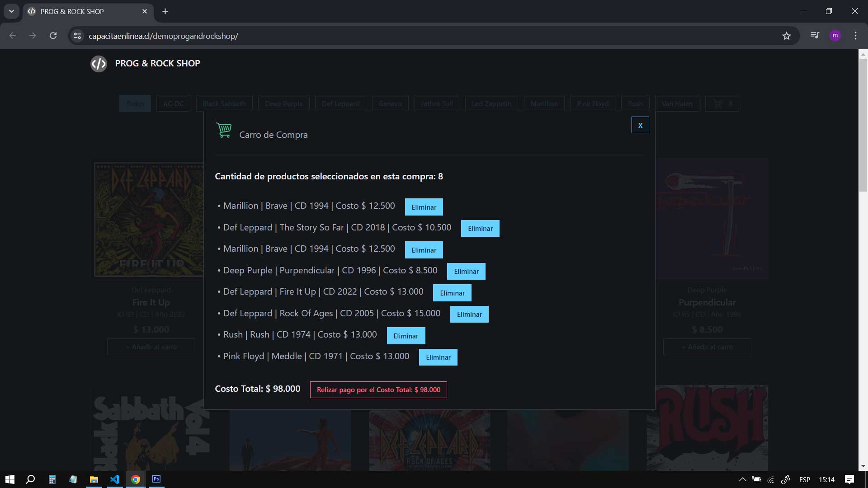Add Purpendicular to the cart
This screenshot has width=868, height=488.
(707, 347)
